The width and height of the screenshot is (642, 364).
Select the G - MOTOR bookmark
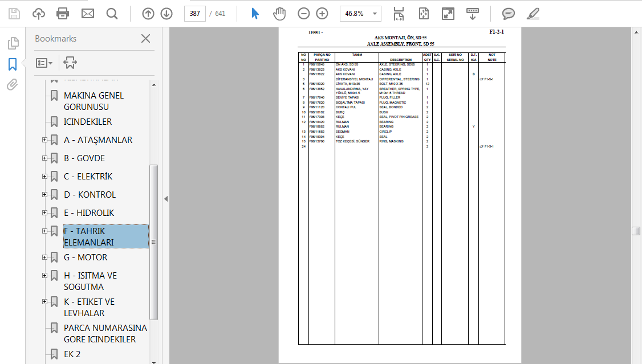click(x=86, y=257)
